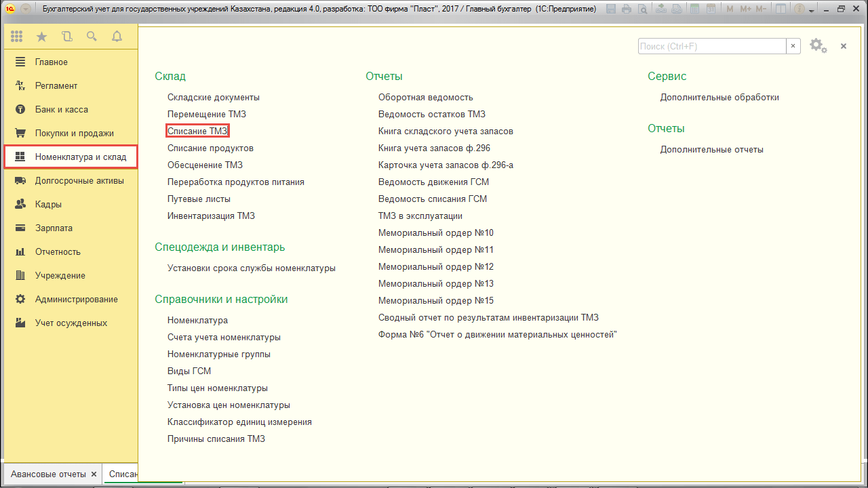The height and width of the screenshot is (488, 868).
Task: Open the History scroll icon
Action: point(66,37)
